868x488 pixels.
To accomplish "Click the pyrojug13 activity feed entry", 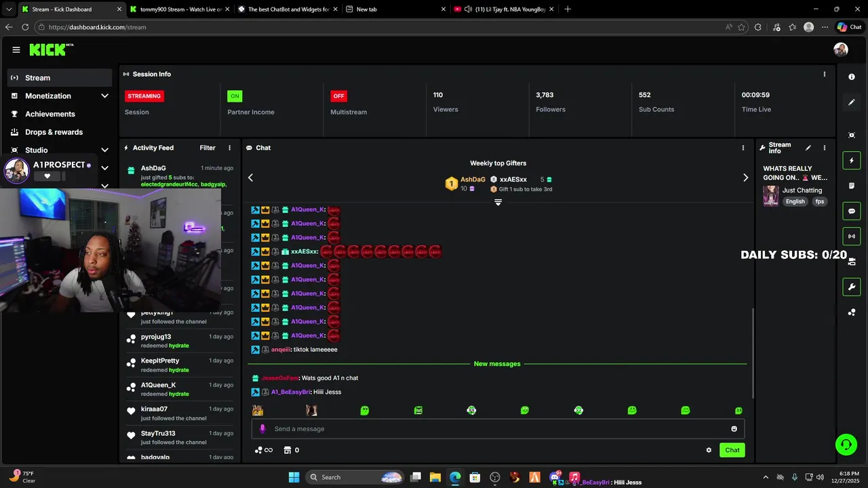I will 180,341.
